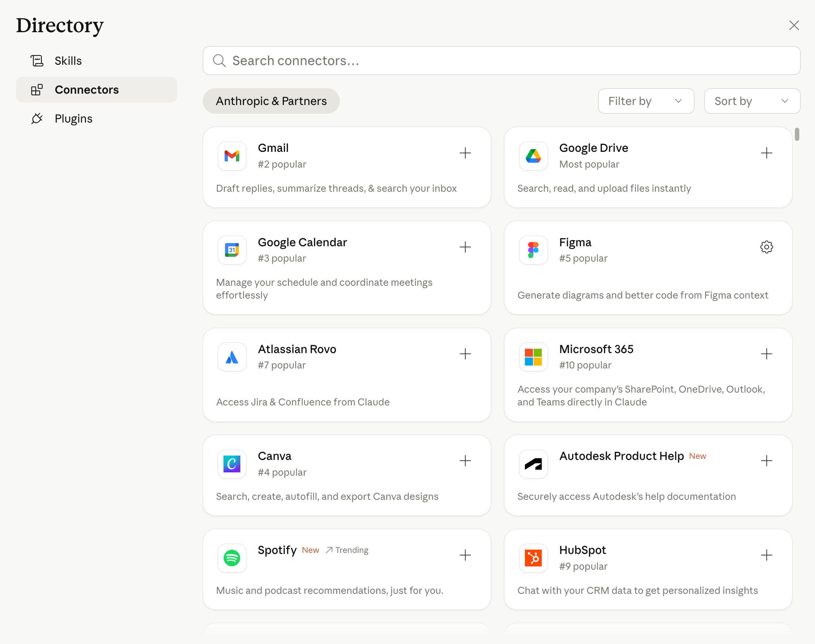Click "Securely access Autodesk's help documentation"
The image size is (815, 644).
coord(626,497)
